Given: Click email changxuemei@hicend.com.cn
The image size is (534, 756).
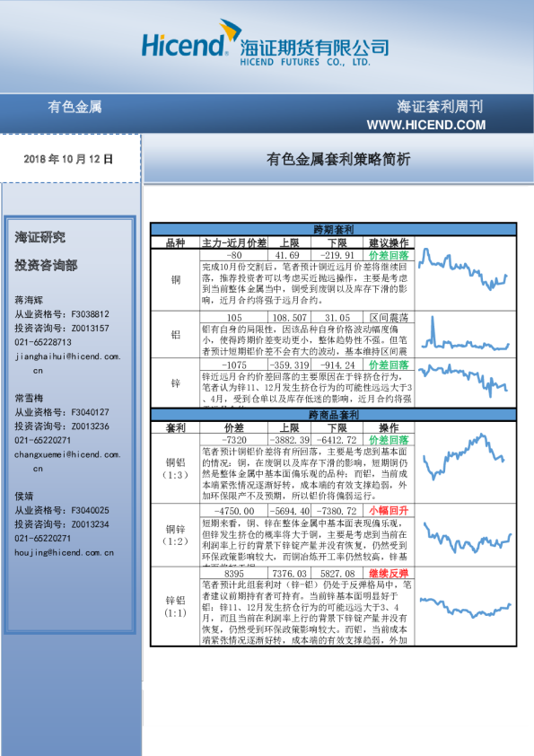Looking at the screenshot, I should point(67,462).
